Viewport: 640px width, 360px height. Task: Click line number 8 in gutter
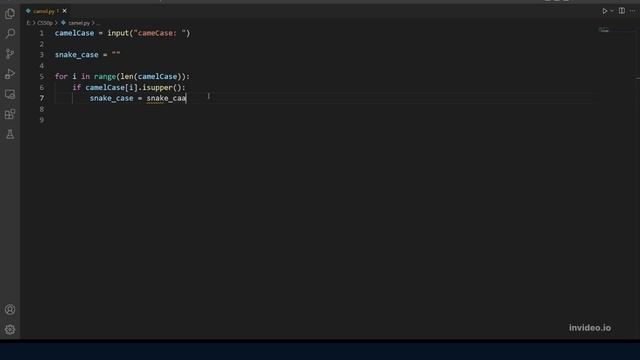[42, 109]
